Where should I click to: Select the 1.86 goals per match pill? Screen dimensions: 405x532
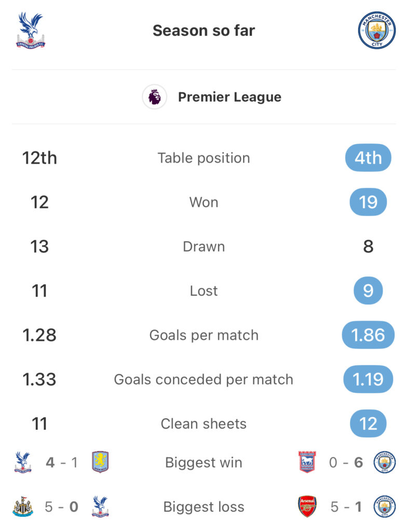pyautogui.click(x=368, y=335)
